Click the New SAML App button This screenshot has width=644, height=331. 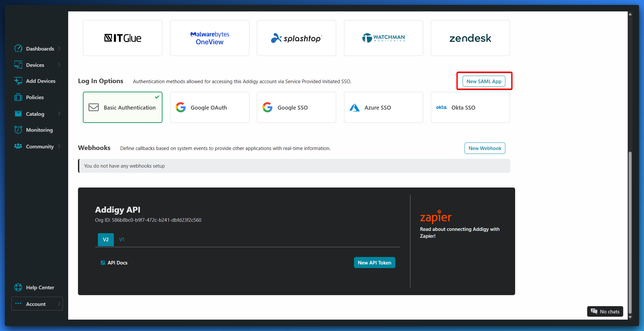pyautogui.click(x=484, y=81)
